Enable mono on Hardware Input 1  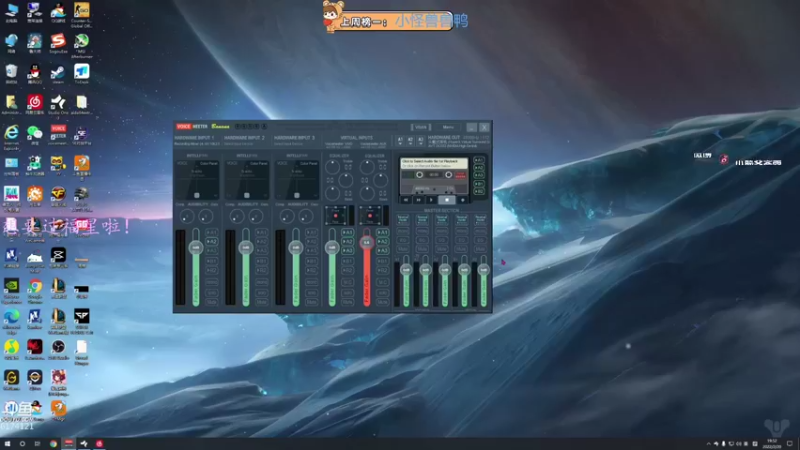point(211,282)
